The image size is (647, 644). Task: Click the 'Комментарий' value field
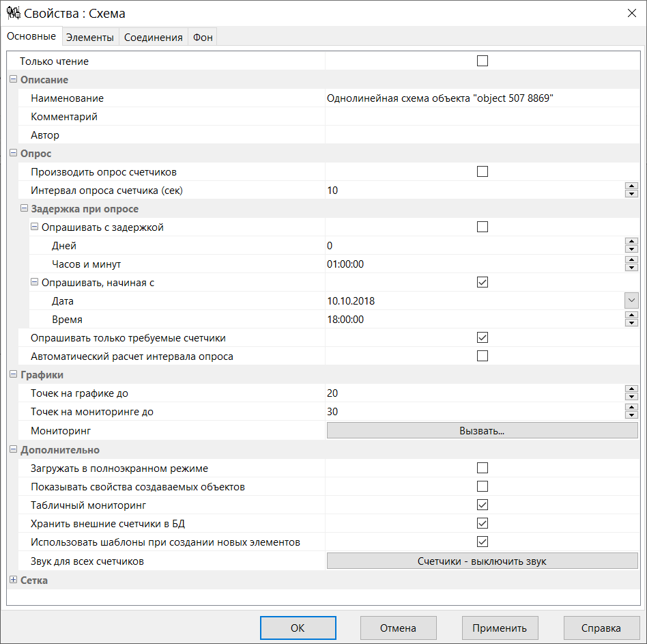click(481, 117)
